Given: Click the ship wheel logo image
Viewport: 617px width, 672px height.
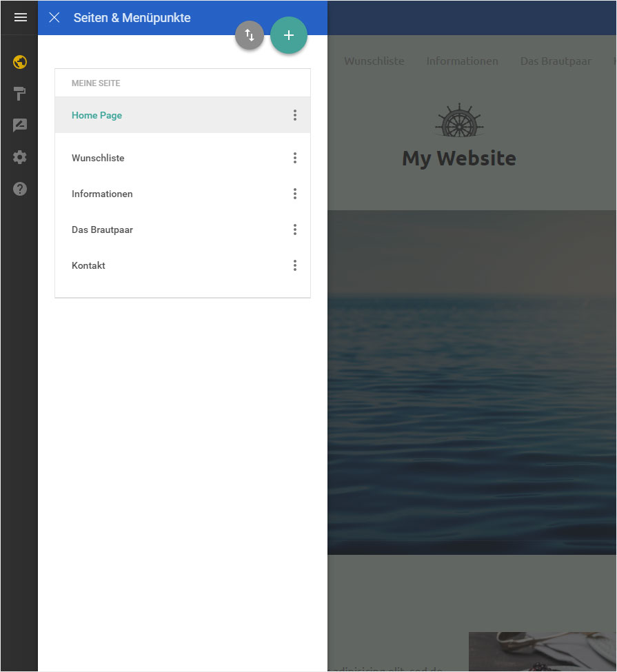Looking at the screenshot, I should coord(459,121).
